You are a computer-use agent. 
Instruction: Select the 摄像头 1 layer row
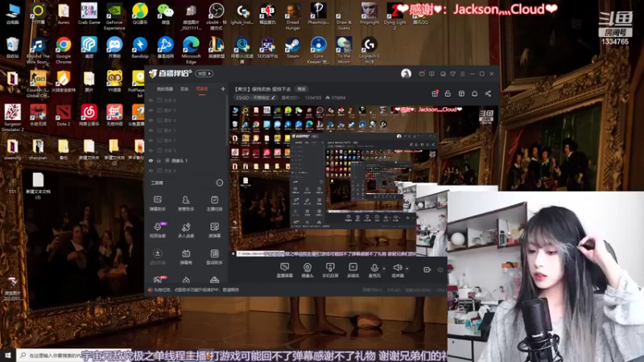pos(186,160)
